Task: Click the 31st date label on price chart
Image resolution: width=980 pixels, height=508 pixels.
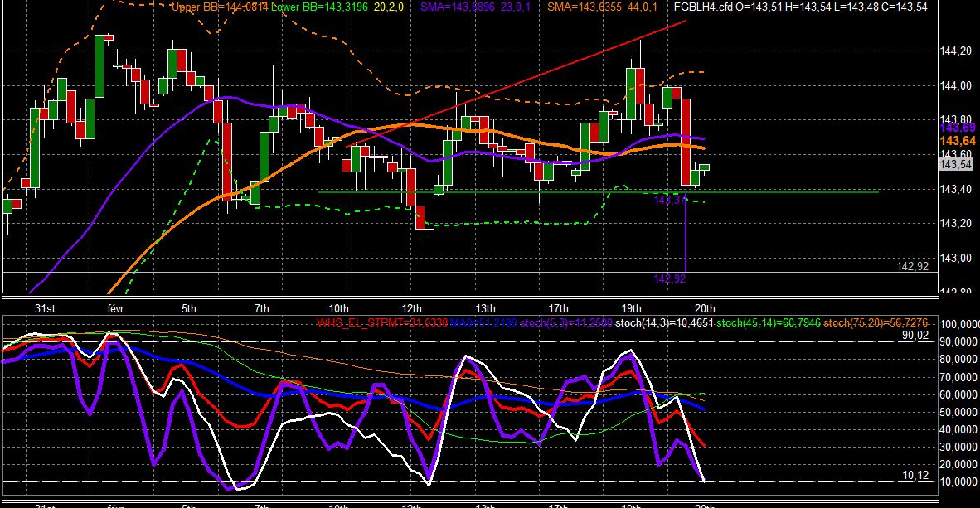Action: click(x=45, y=308)
